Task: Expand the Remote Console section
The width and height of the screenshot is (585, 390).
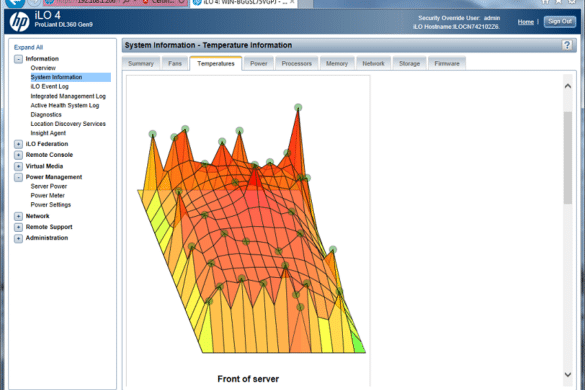Action: coord(18,155)
